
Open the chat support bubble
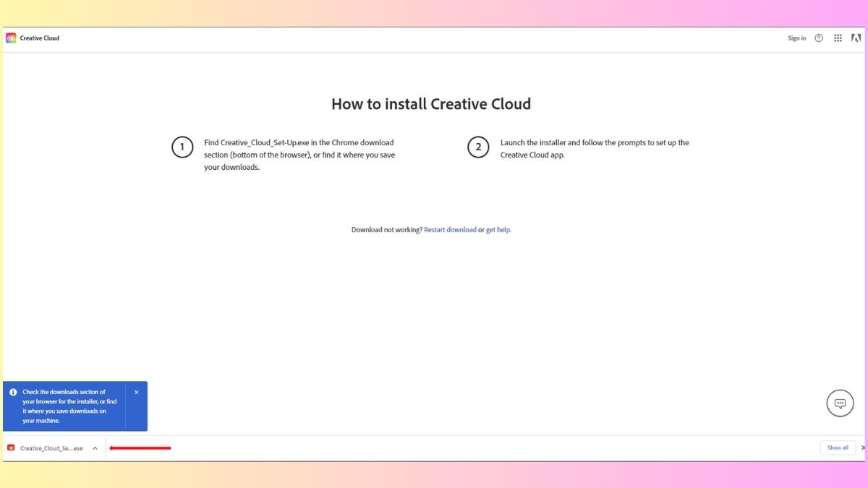[840, 403]
